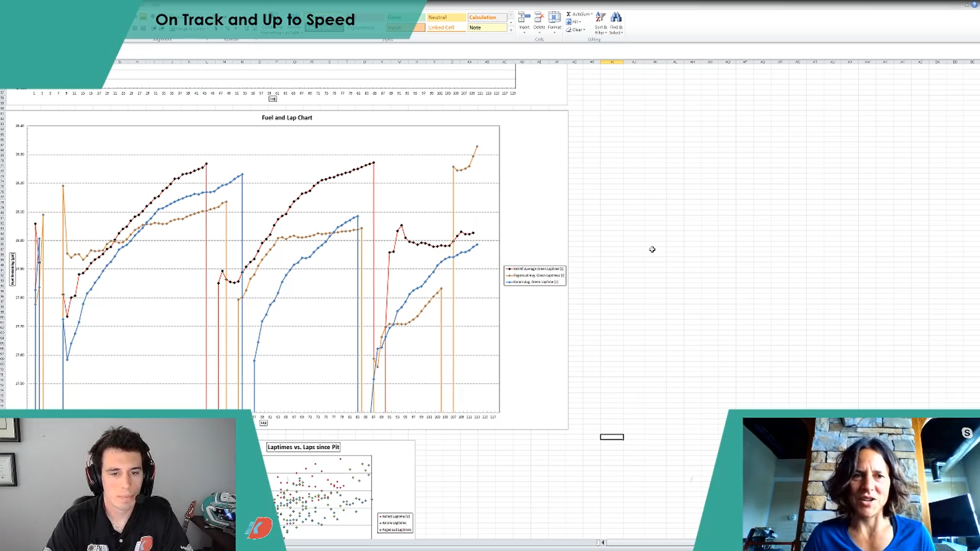Screen dimensions: 980x551
Task: Expand the AutoSum dropdown arrow
Action: 592,14
